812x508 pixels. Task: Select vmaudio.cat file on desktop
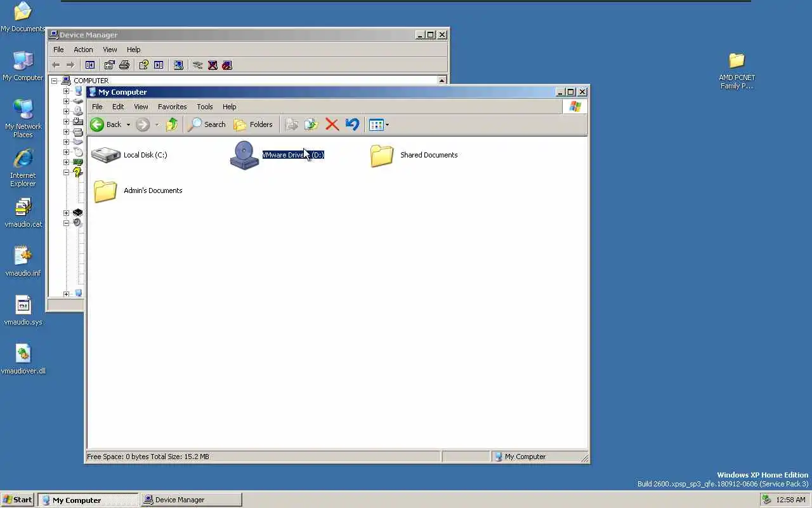tap(23, 213)
